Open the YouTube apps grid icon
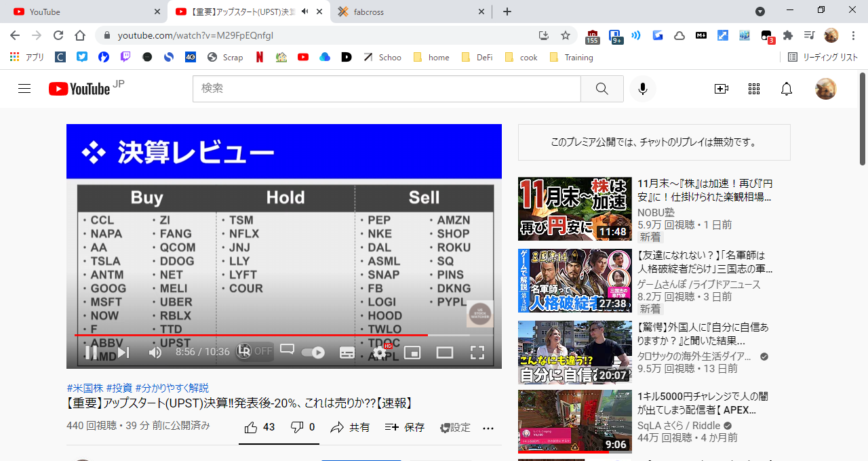The image size is (868, 461). (754, 89)
